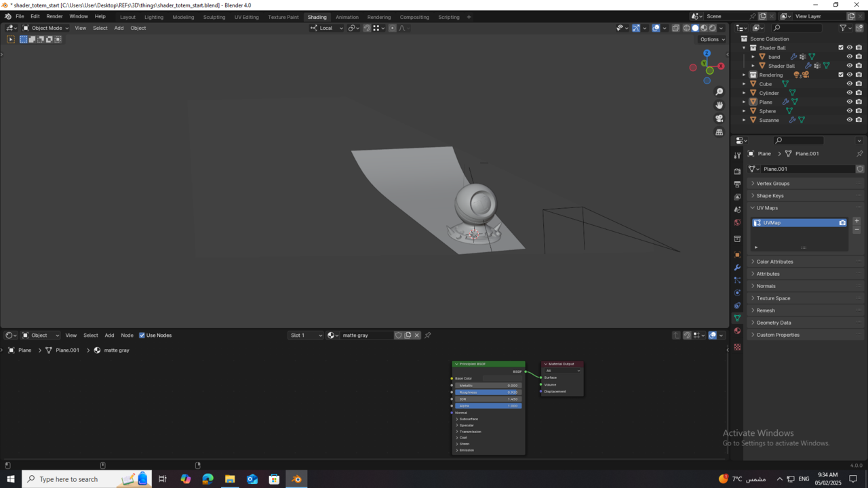Select Material Preview viewport shading mode
Image resolution: width=868 pixels, height=488 pixels.
[704, 28]
